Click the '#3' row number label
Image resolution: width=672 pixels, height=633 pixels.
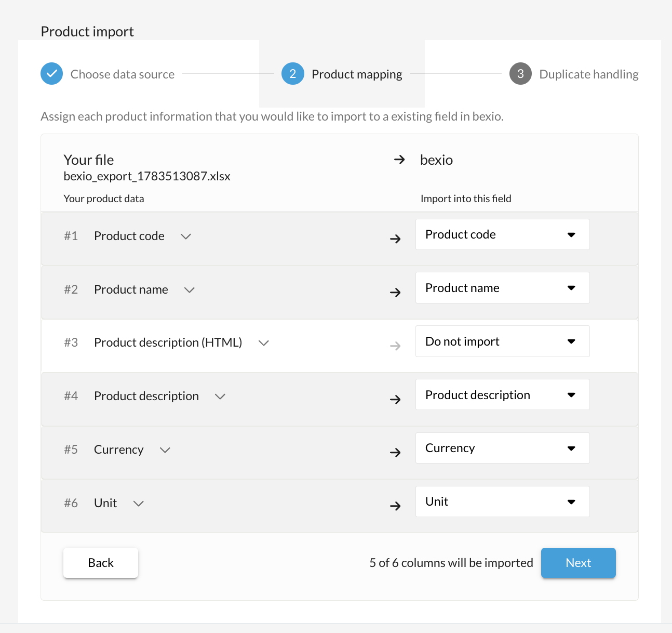pyautogui.click(x=71, y=342)
